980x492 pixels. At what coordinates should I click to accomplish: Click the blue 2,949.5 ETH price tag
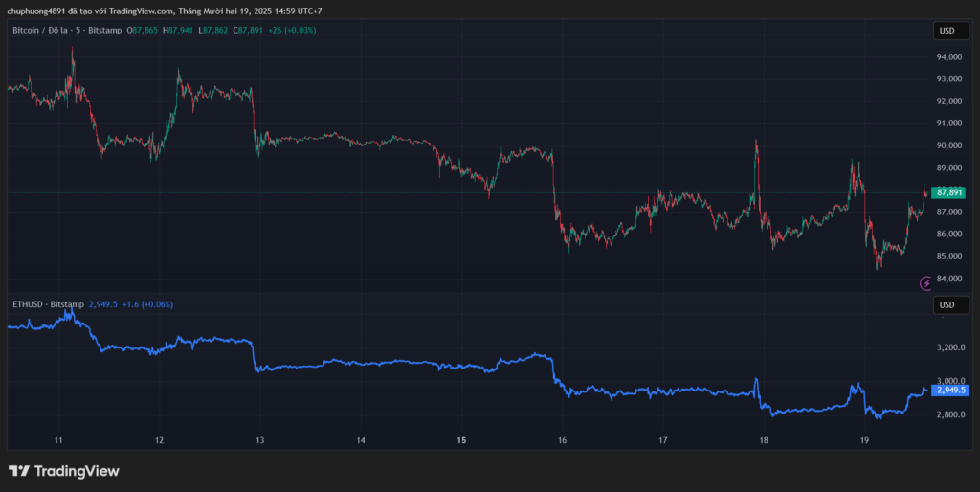coord(951,391)
